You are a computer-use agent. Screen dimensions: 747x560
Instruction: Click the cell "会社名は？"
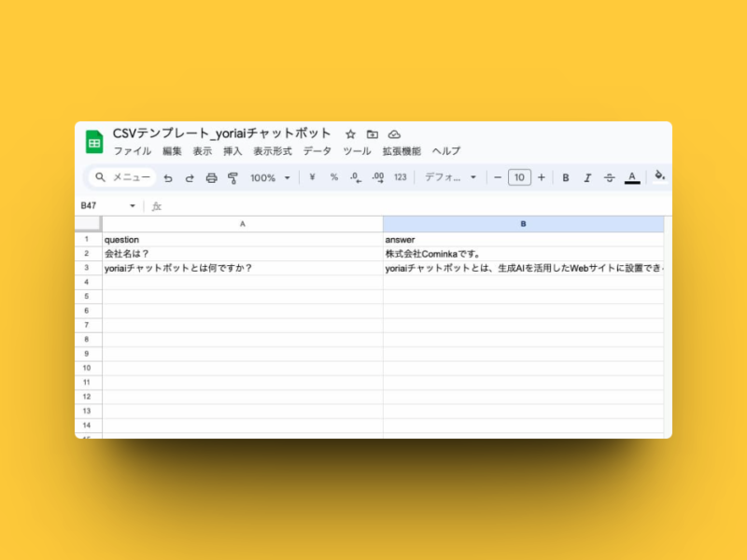243,253
